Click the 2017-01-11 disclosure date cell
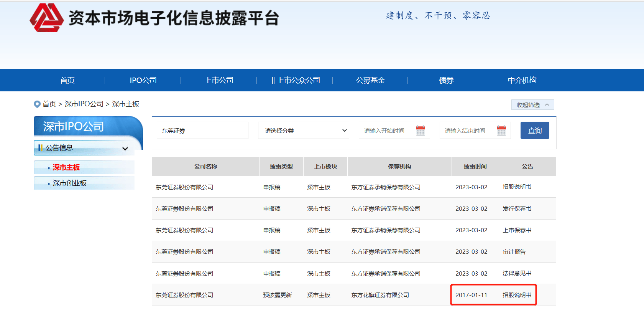Screen dimensions: 644x314 471,295
